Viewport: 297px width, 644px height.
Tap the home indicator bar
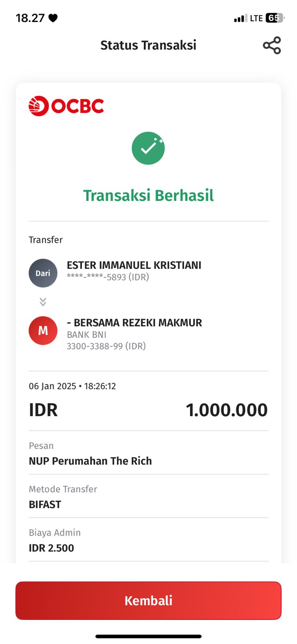[148, 636]
